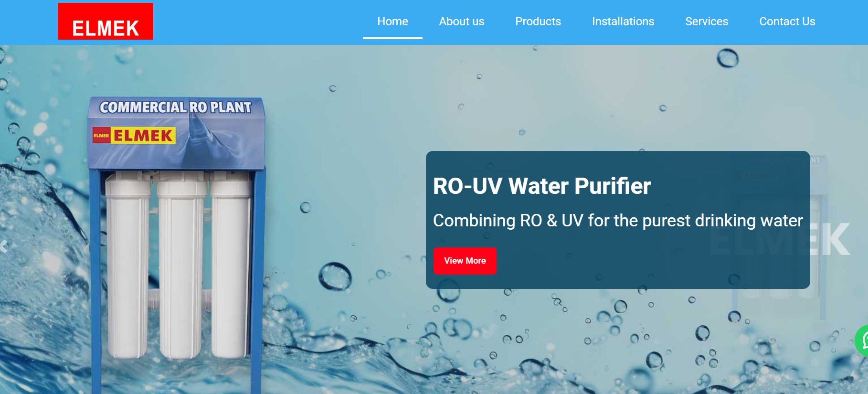Click the red View More button
The width and height of the screenshot is (868, 394).
tap(465, 261)
